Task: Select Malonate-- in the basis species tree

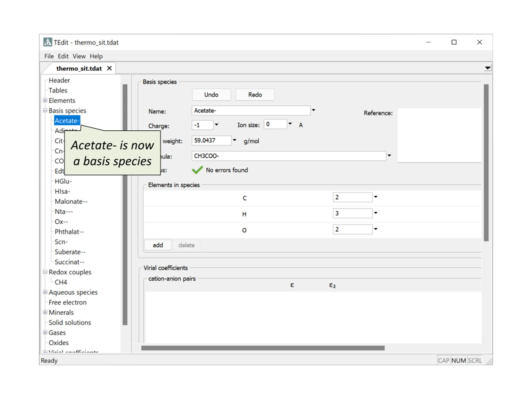Action: [x=71, y=201]
